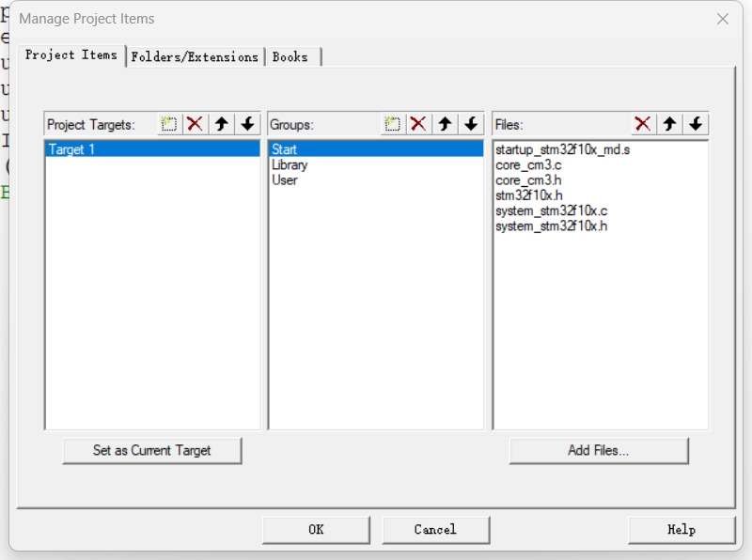Confirm with the OK button

click(x=316, y=530)
